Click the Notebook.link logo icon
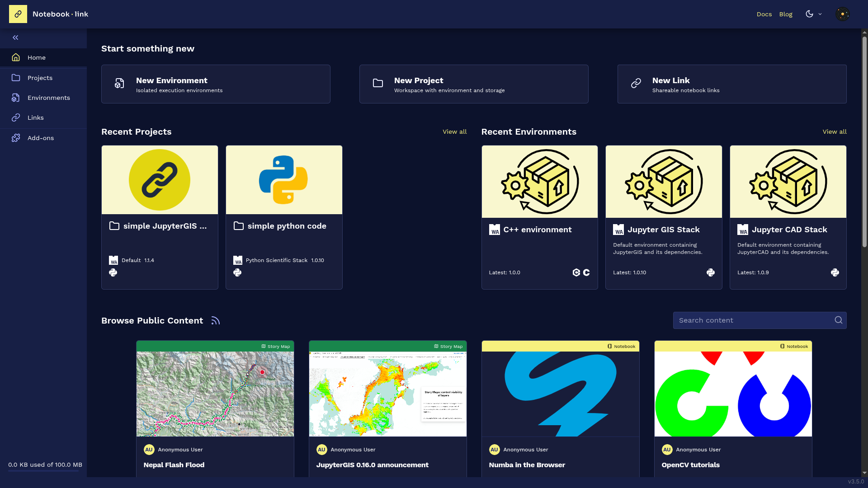 [x=18, y=14]
